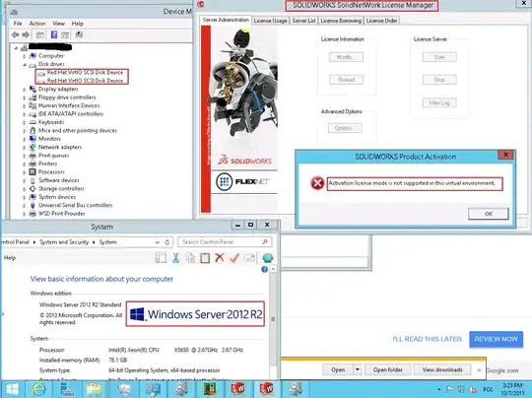Click the Paste clipboard icon in System window
532x398 pixels.
[x=205, y=258]
